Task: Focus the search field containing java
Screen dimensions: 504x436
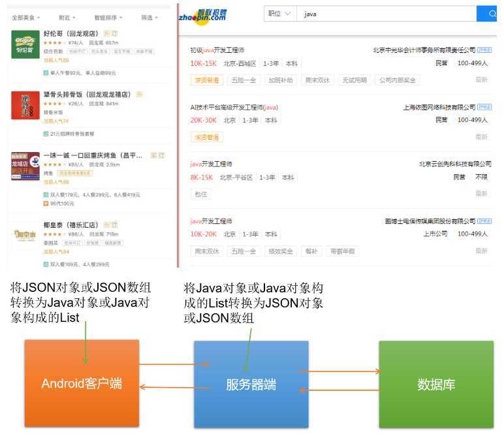Action: point(386,14)
